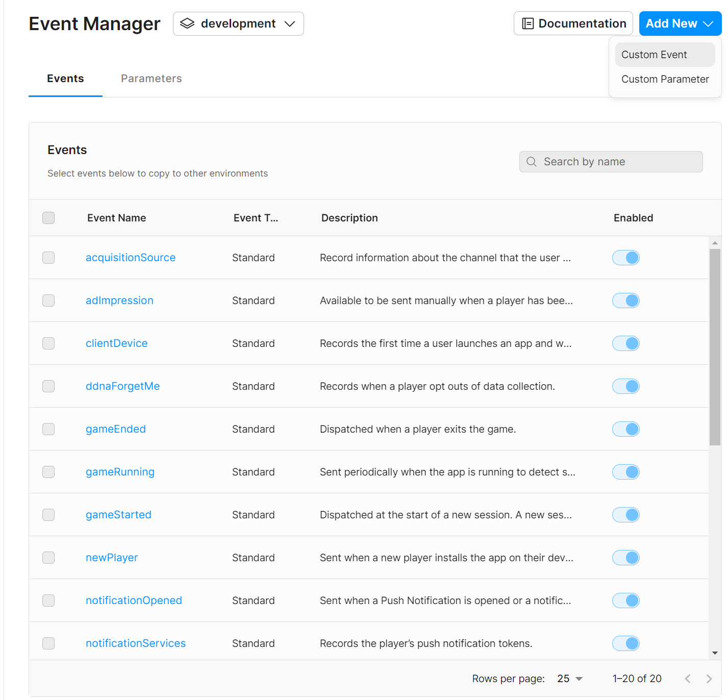Disable the gameRunning event toggle
Image resolution: width=728 pixels, height=700 pixels.
[x=626, y=472]
